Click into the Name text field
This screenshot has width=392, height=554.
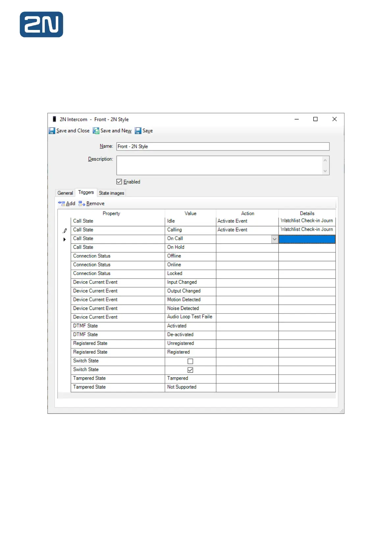point(222,146)
